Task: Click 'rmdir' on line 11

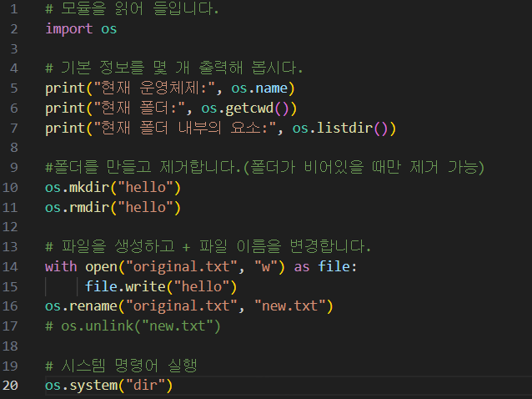Action: [x=89, y=207]
